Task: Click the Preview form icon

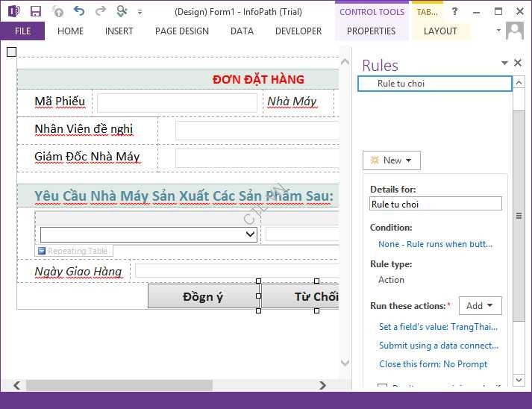Action: point(122,11)
